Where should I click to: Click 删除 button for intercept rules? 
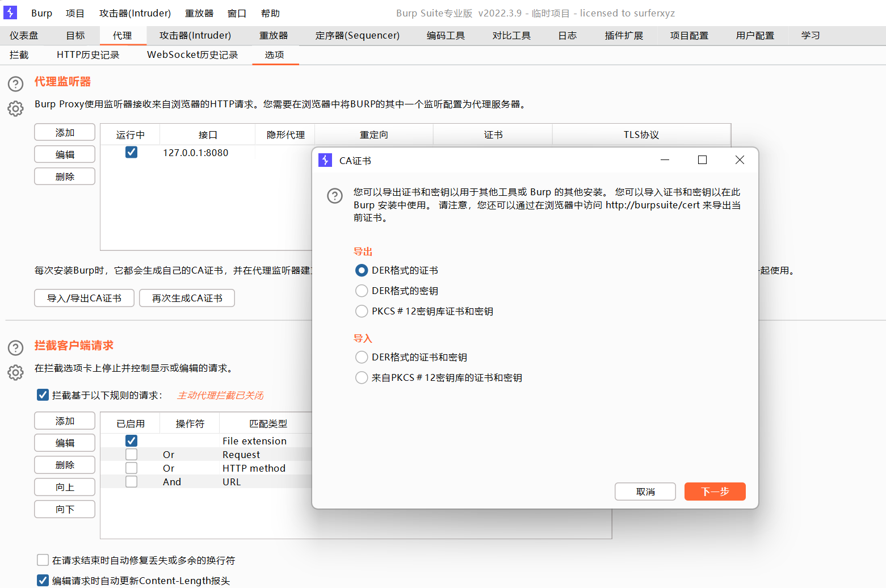[x=65, y=465]
